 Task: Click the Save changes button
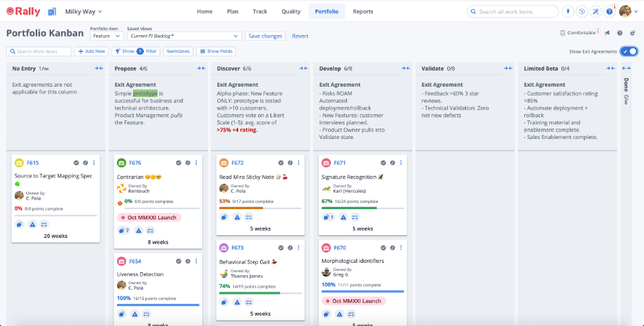(265, 36)
